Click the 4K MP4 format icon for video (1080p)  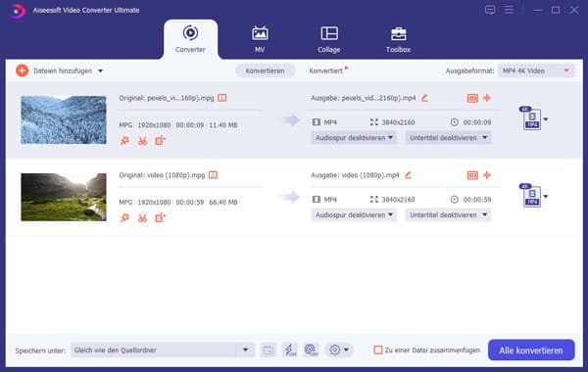point(530,196)
